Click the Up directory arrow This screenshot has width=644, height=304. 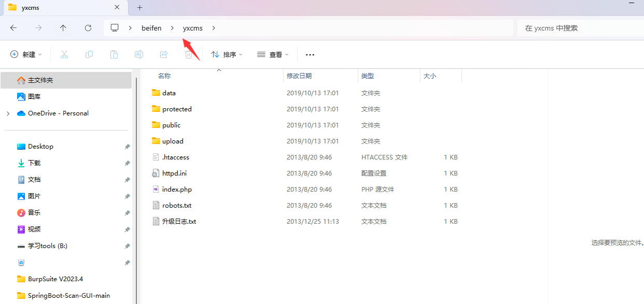63,28
